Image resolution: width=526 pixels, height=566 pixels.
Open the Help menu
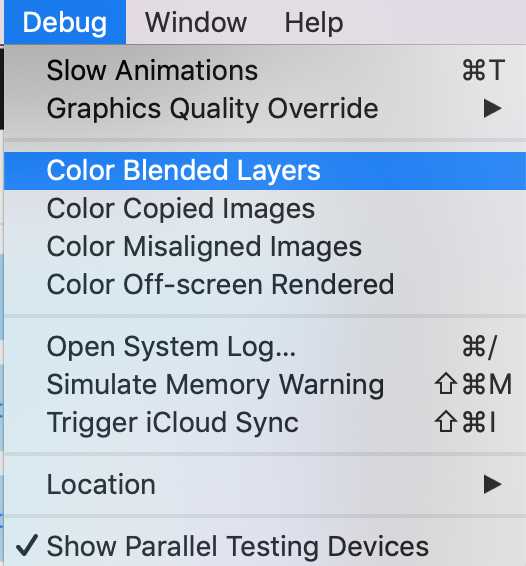tap(314, 22)
